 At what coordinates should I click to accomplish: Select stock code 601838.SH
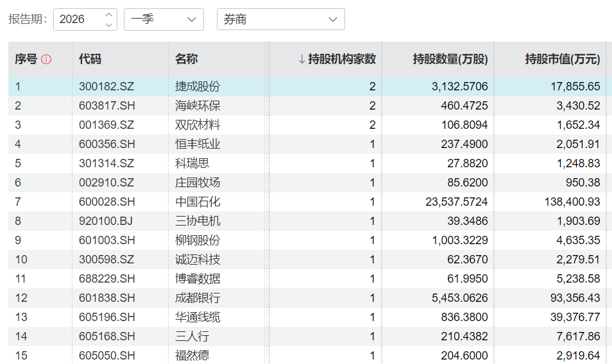pos(107,298)
